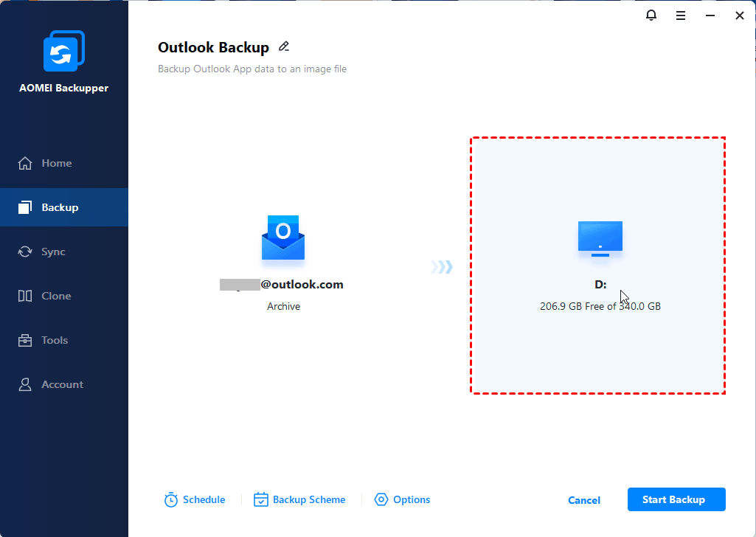Viewport: 756px width, 537px height.
Task: Edit the Outlook Backup task name pencil icon
Action: coord(284,46)
